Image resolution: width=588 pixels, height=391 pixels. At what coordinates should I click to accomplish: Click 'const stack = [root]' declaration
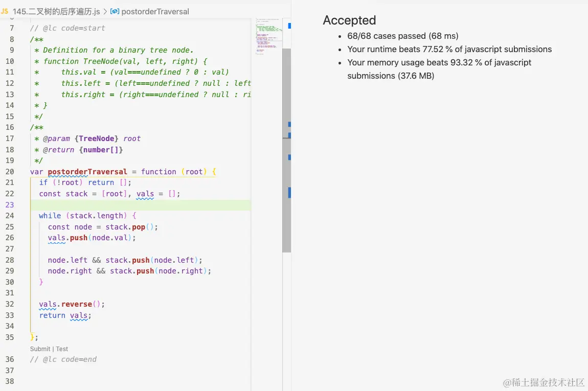click(x=83, y=194)
